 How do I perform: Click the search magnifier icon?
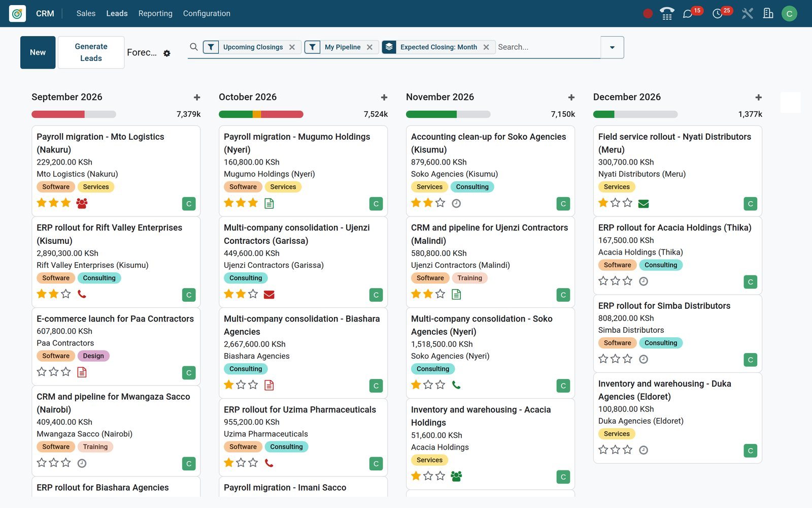point(194,47)
